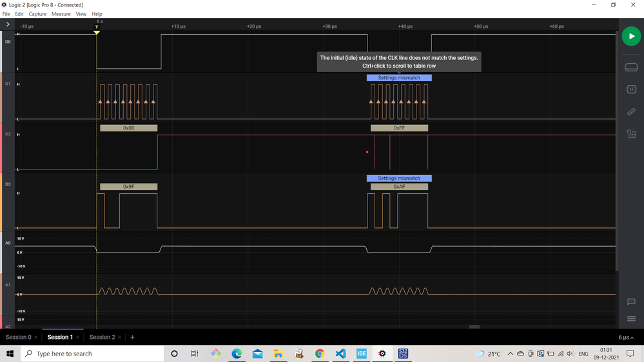The width and height of the screenshot is (644, 362).
Task: Click the taskbar search box
Action: (92, 354)
